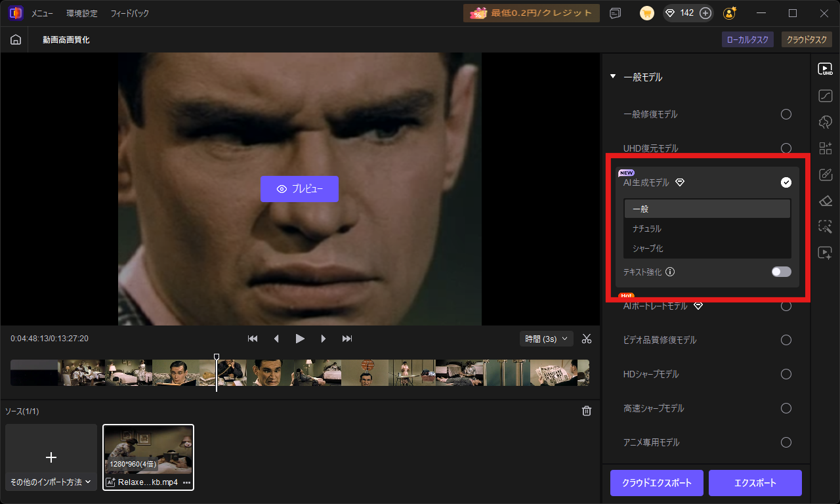Viewport: 840px width, 504px height.
Task: Click the diamond icon next to AIポートレートモデル
Action: [x=698, y=306]
